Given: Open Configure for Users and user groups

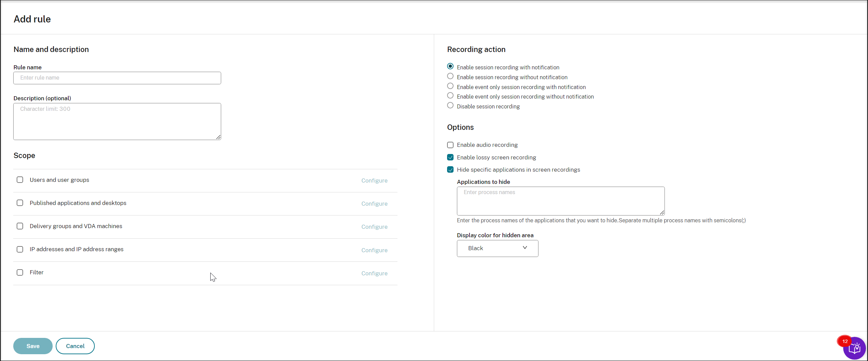Looking at the screenshot, I should pyautogui.click(x=374, y=181).
